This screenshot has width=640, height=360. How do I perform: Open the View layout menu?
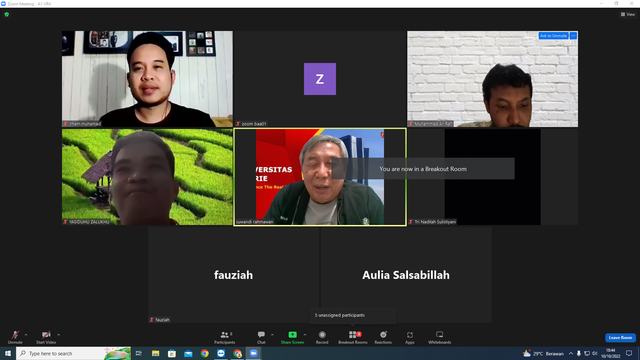pyautogui.click(x=628, y=14)
